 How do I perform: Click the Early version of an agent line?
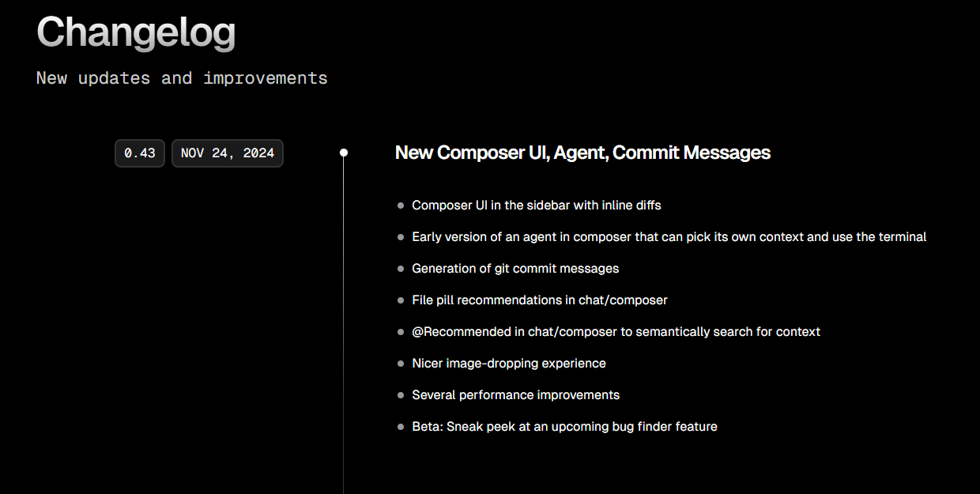(x=669, y=237)
